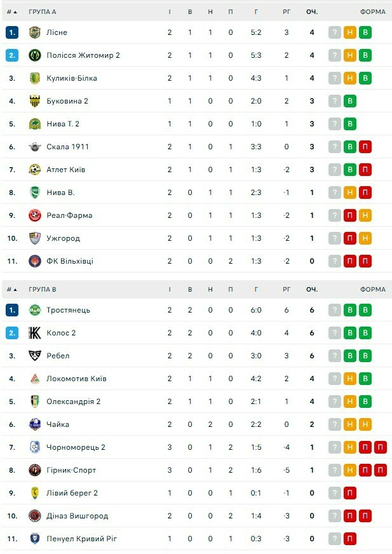Open the Тростянець team link

(x=68, y=310)
